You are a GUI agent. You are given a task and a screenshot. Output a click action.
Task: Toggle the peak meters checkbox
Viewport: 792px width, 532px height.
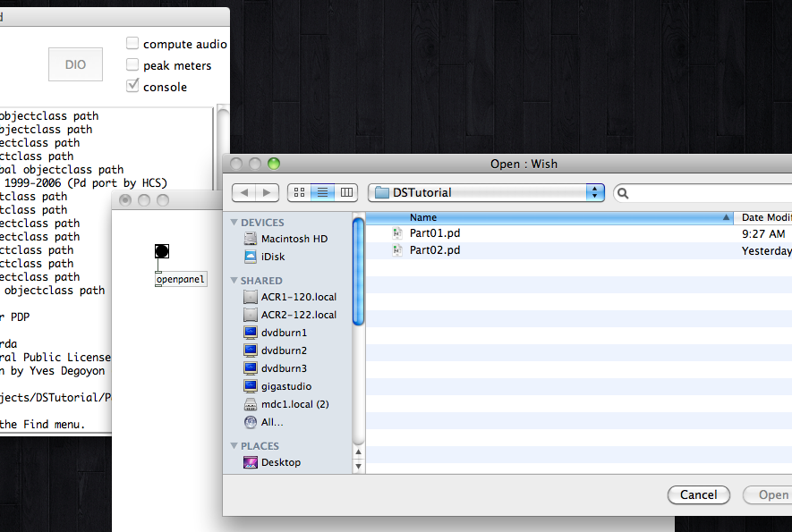point(132,65)
